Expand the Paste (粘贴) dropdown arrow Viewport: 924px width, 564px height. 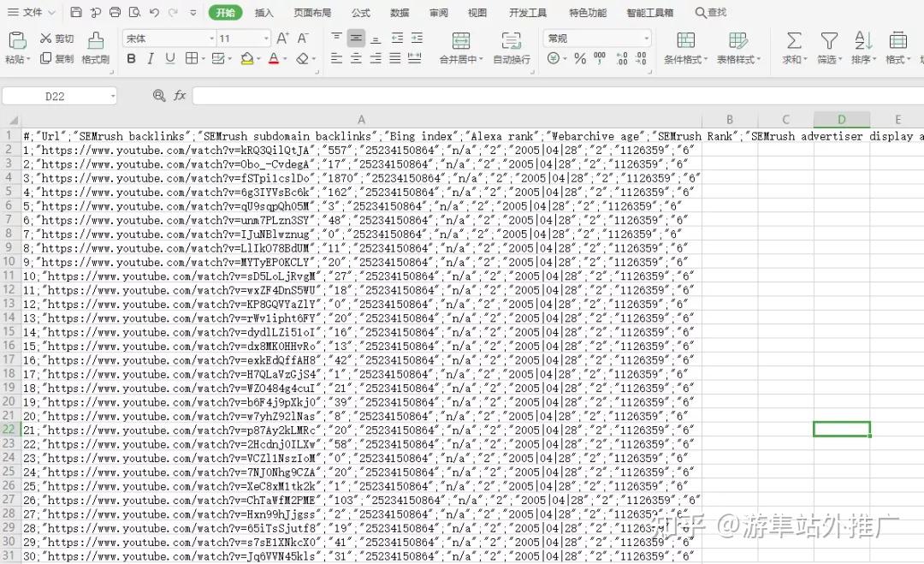(x=27, y=60)
